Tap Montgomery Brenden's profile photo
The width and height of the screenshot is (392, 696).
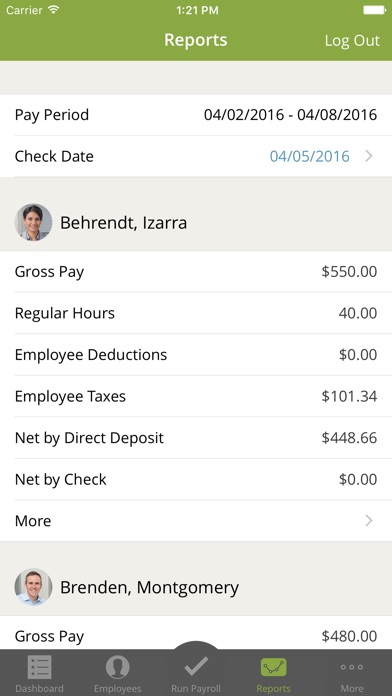33,587
